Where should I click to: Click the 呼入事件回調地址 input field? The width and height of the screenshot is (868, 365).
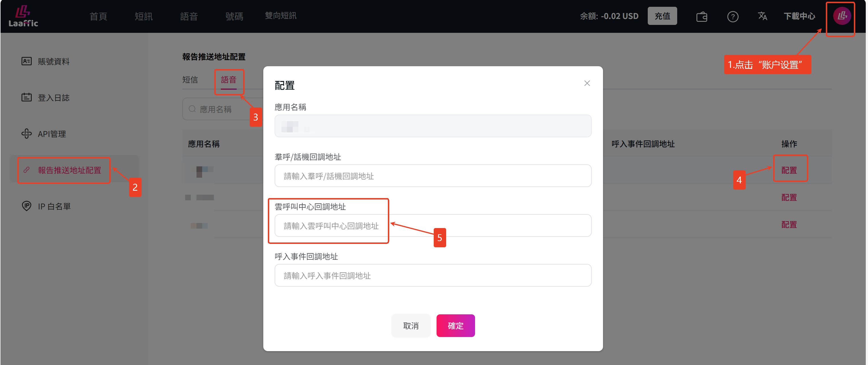[x=433, y=275]
